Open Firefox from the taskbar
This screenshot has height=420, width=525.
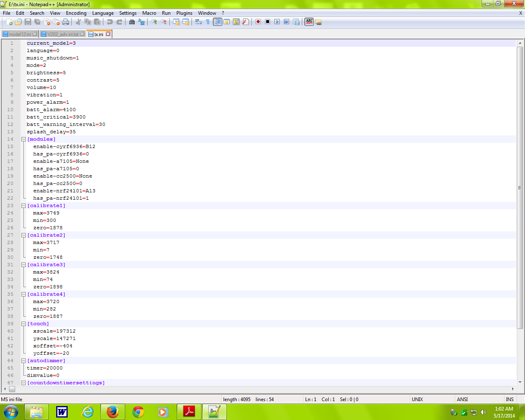tap(112, 412)
